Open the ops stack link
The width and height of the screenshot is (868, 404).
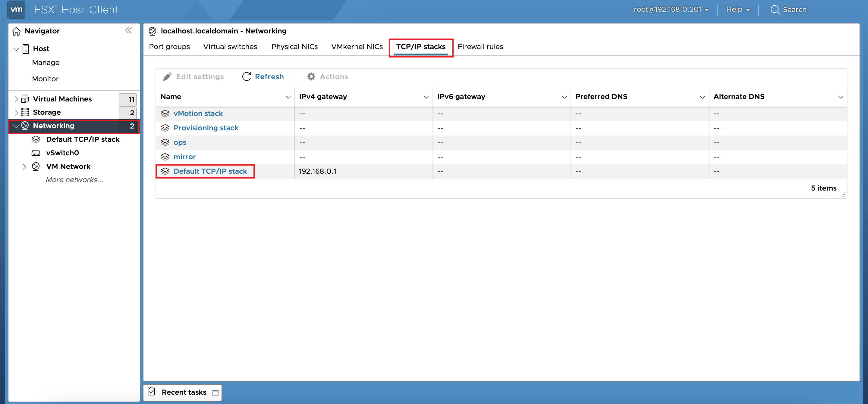[x=180, y=142]
